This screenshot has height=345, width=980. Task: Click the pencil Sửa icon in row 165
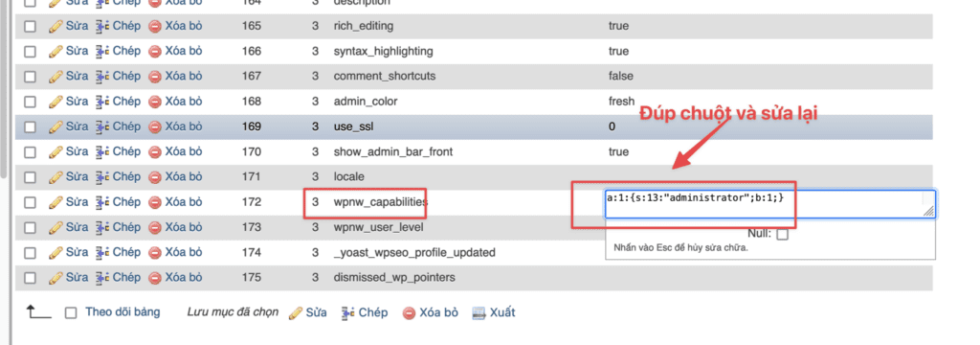pos(56,26)
